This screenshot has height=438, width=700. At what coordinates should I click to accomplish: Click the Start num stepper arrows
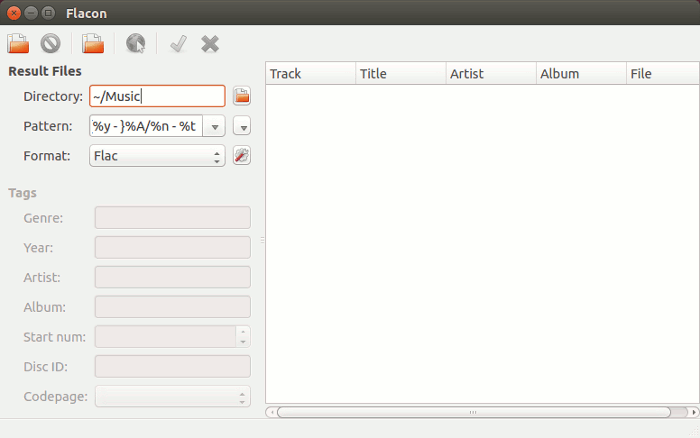243,337
